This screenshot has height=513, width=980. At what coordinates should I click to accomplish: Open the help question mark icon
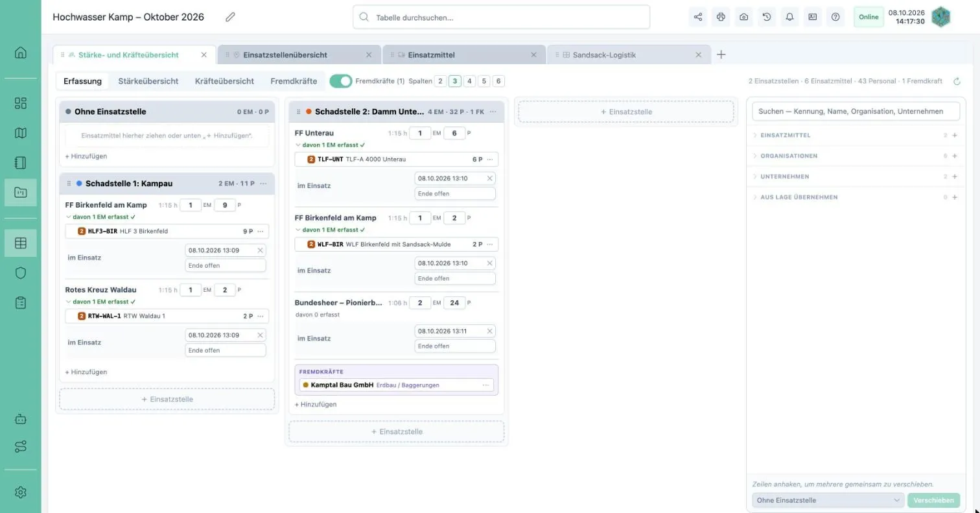pyautogui.click(x=835, y=18)
